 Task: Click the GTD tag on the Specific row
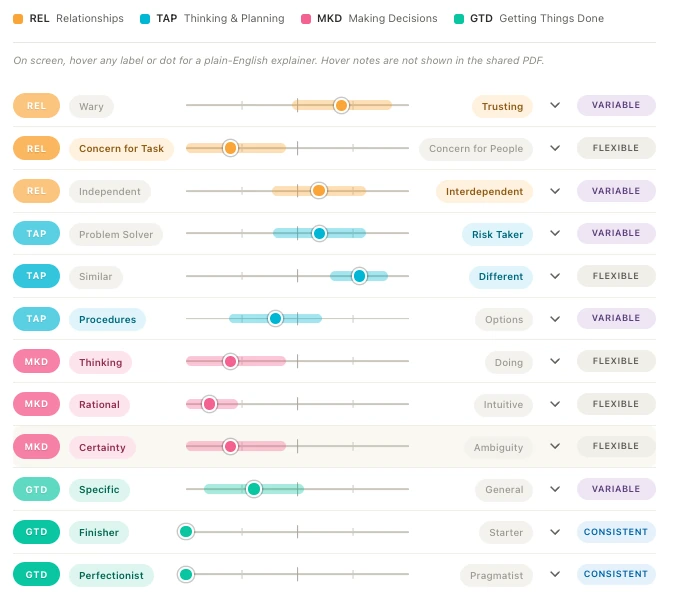[x=36, y=489]
